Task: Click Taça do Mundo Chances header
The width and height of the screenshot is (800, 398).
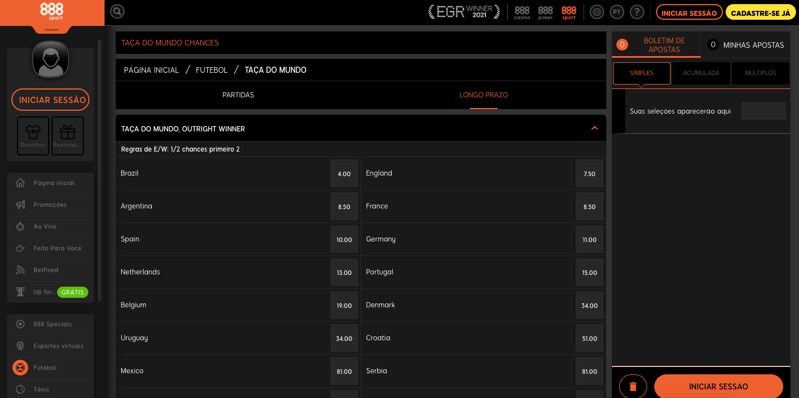Action: pyautogui.click(x=361, y=43)
